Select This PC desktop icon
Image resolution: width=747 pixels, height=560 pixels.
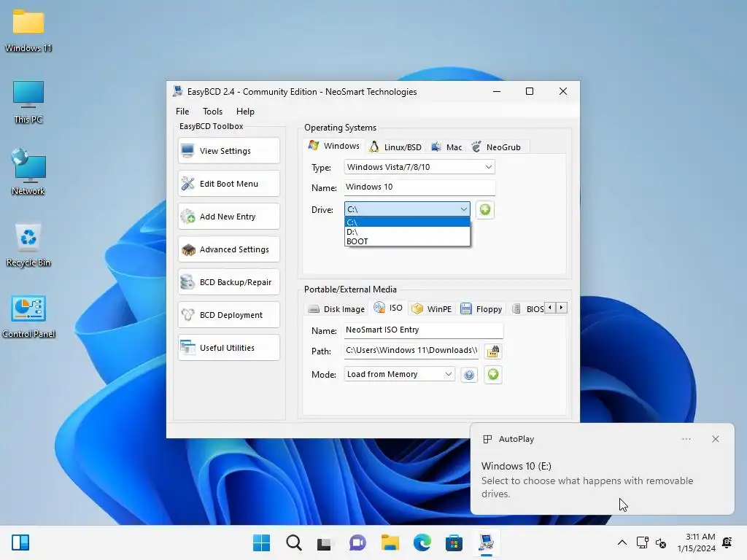[28, 102]
